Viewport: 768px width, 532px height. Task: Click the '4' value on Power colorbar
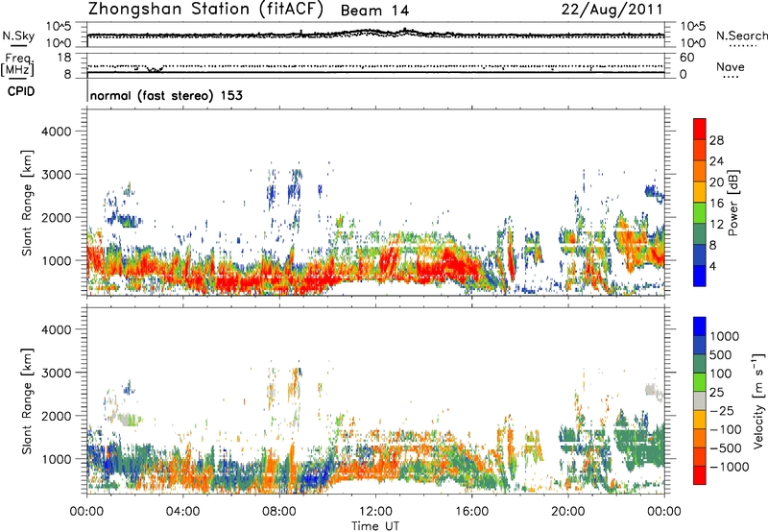(713, 266)
